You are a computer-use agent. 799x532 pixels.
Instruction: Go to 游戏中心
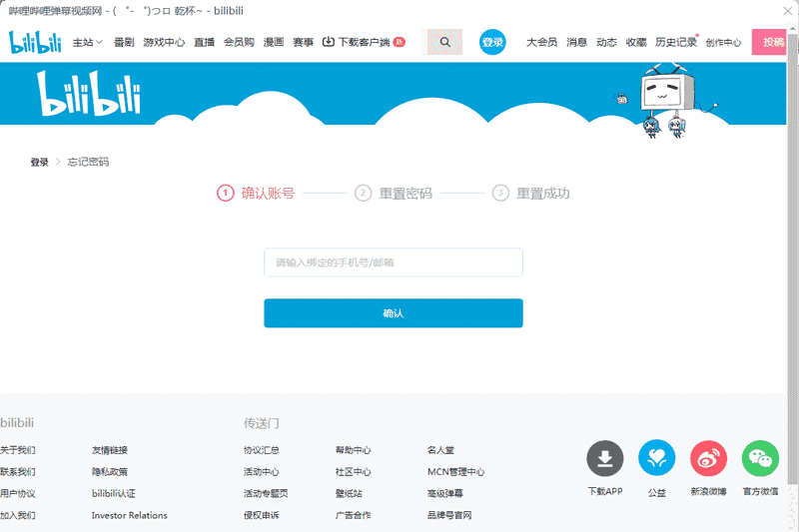(x=164, y=42)
